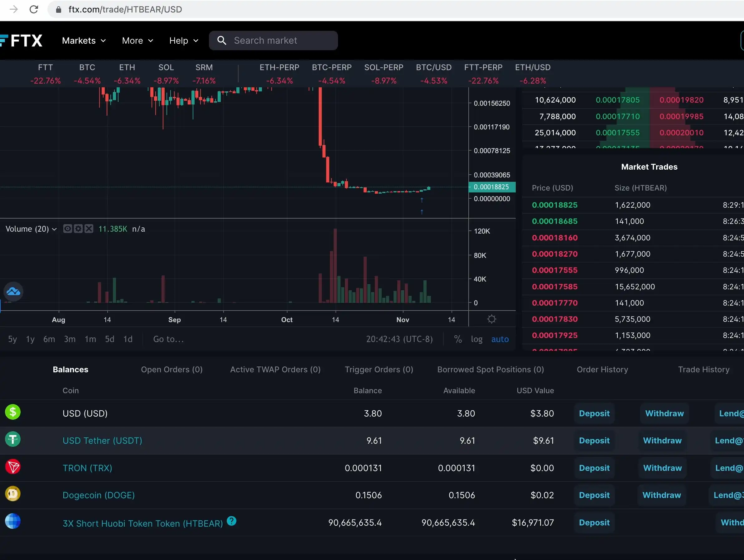
Task: Click the Tether coin icon
Action: pyautogui.click(x=13, y=439)
